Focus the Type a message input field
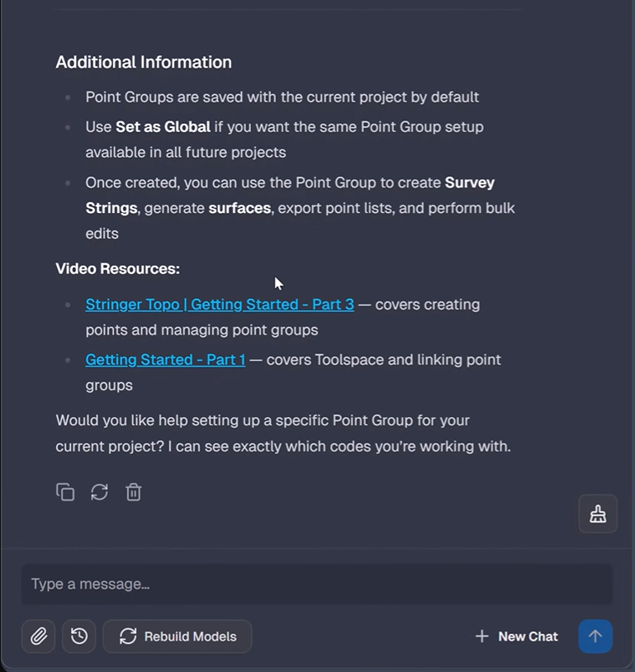The width and height of the screenshot is (635, 672). pos(317,584)
